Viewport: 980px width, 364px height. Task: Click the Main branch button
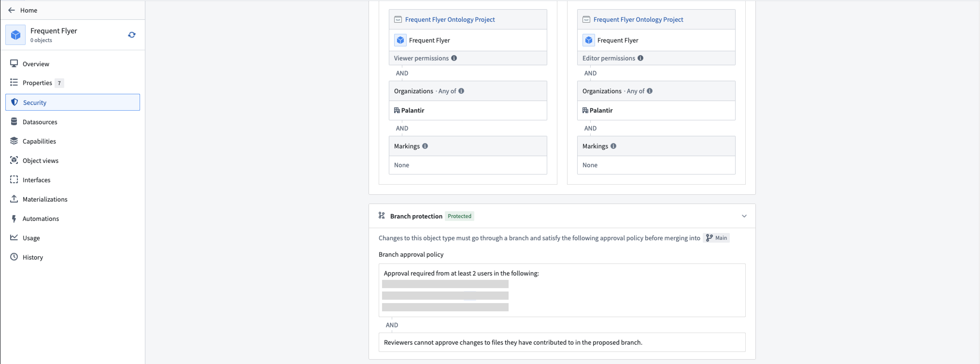pyautogui.click(x=717, y=238)
